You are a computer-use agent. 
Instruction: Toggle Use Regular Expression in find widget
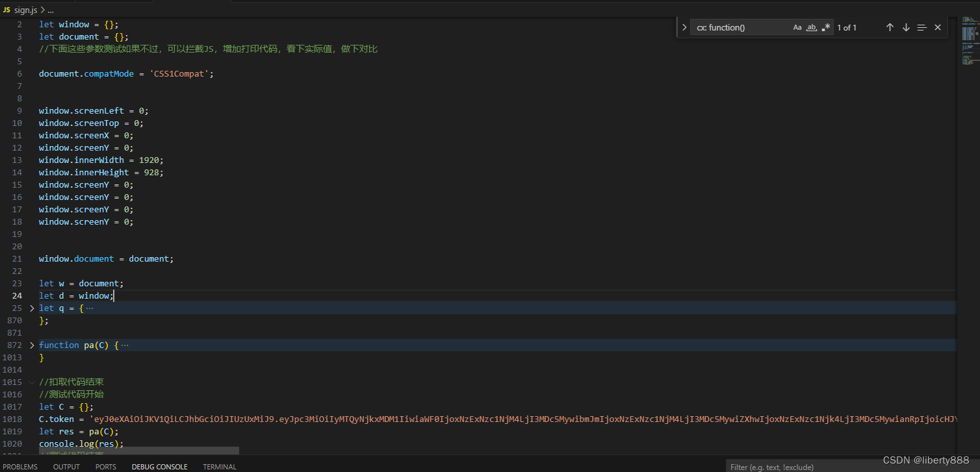click(826, 27)
